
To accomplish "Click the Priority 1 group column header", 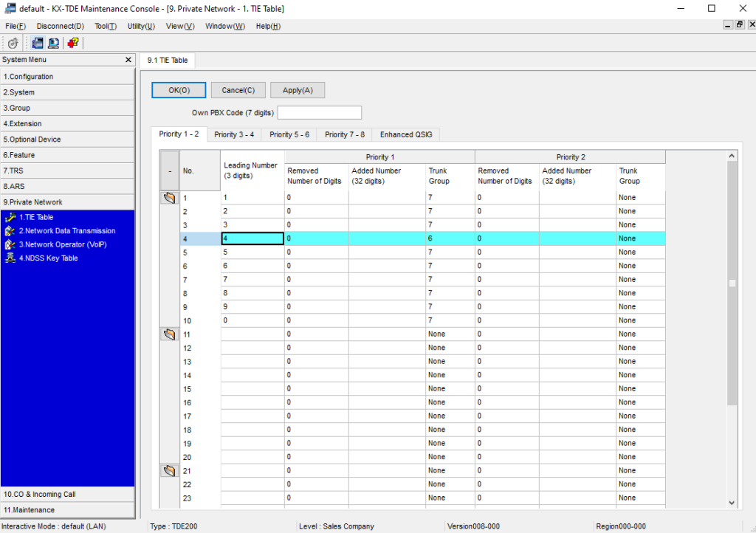I will [x=380, y=157].
